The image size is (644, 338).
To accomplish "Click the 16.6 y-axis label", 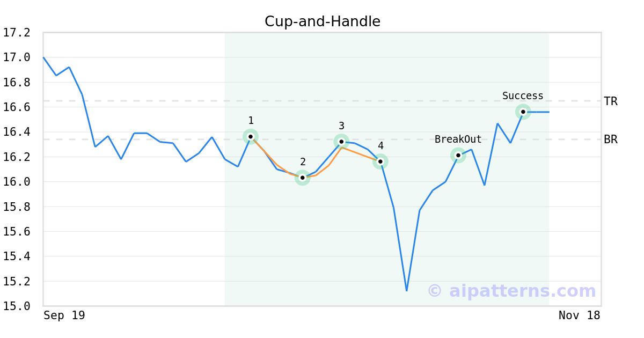I will tap(17, 107).
